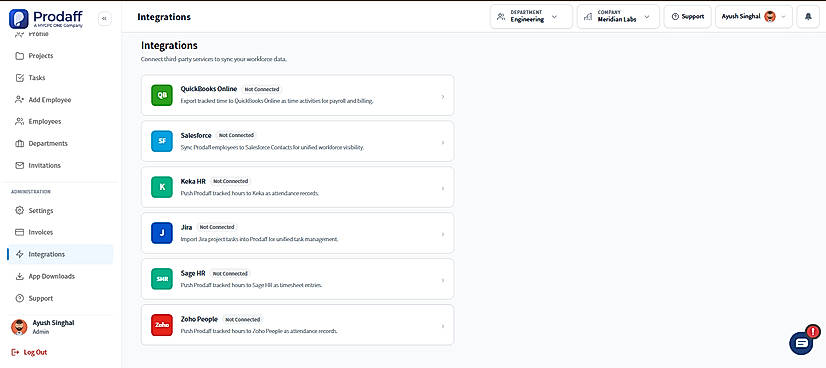
Task: Click Not Connected badge for Zoho People
Action: tap(242, 320)
